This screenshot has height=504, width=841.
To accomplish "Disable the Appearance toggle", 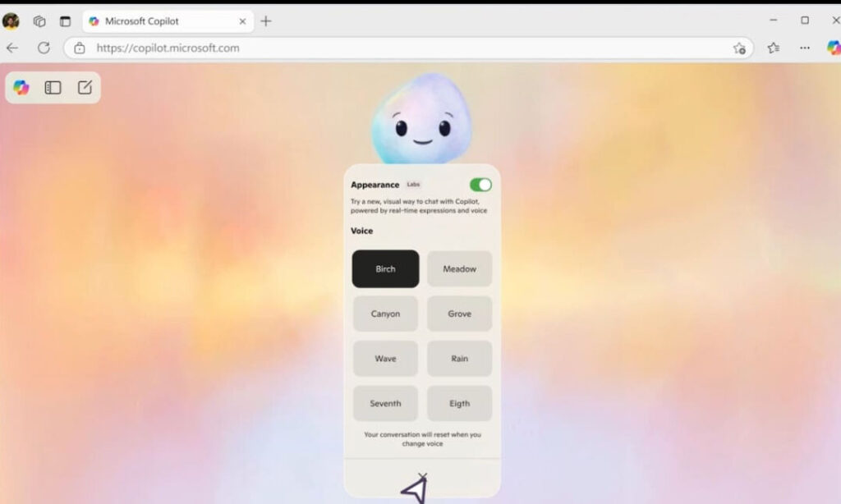I will point(480,185).
